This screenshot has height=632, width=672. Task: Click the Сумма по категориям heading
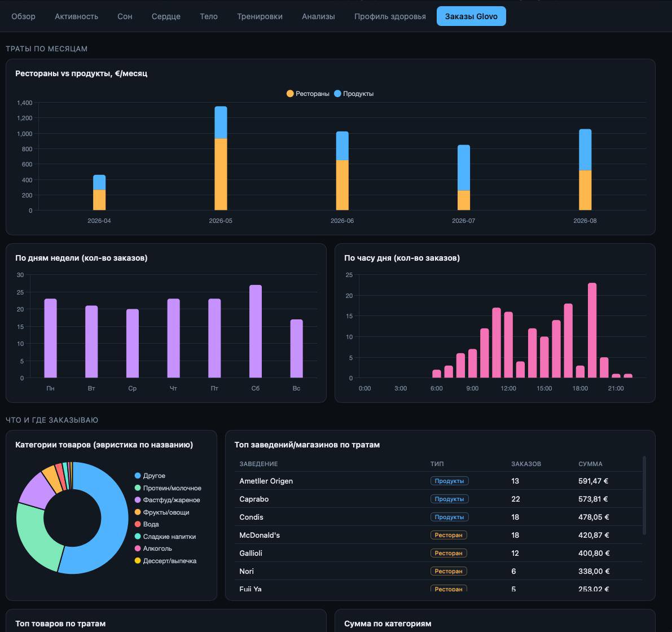point(388,624)
